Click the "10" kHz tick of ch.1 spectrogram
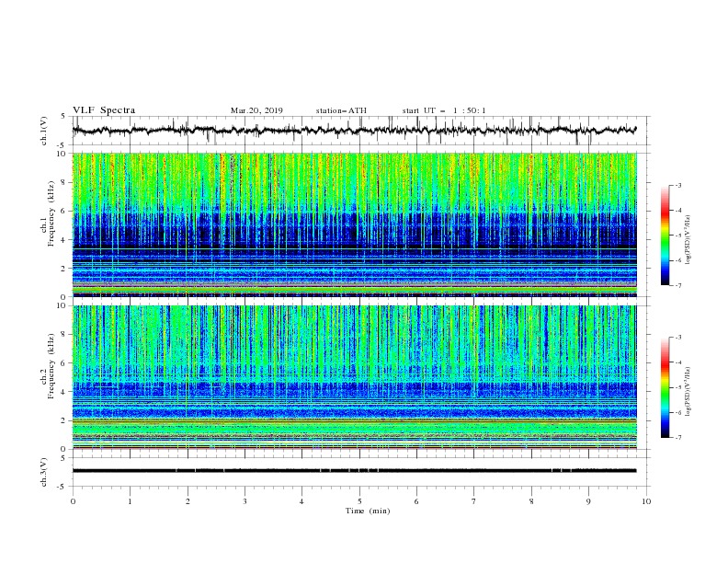 [x=62, y=154]
